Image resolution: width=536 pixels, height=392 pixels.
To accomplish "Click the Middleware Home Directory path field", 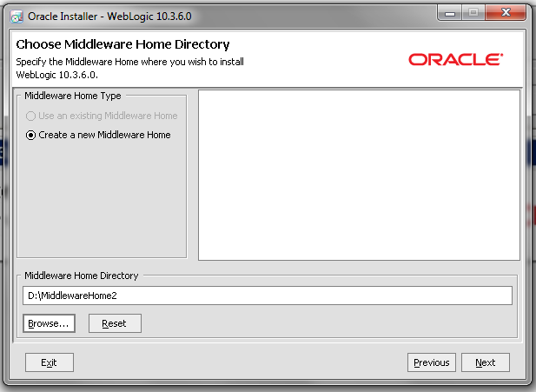I will 268,296.
